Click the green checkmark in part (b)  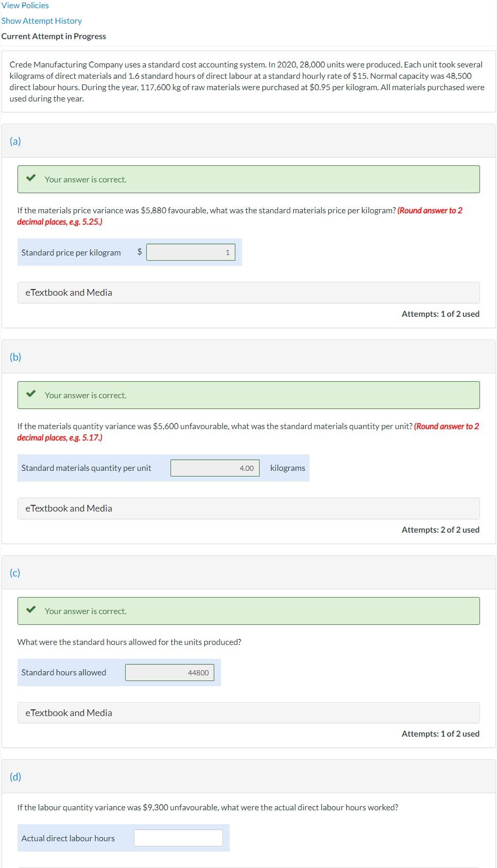[x=31, y=395]
